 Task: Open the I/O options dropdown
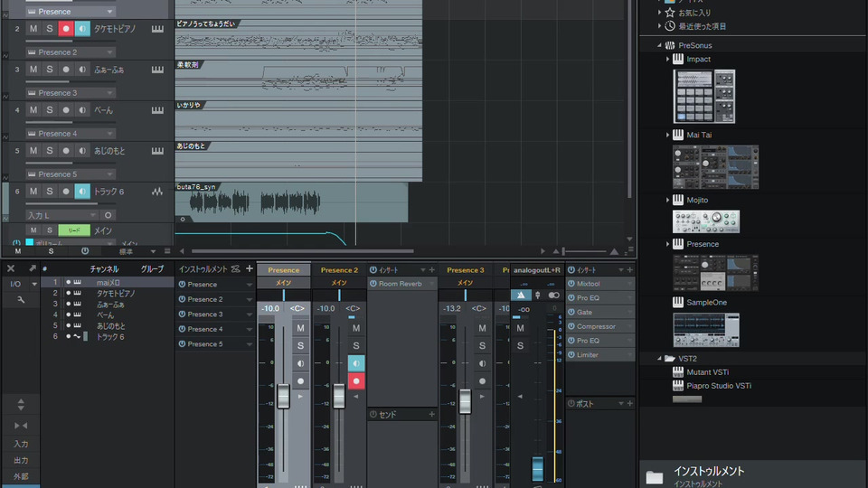[x=34, y=284]
